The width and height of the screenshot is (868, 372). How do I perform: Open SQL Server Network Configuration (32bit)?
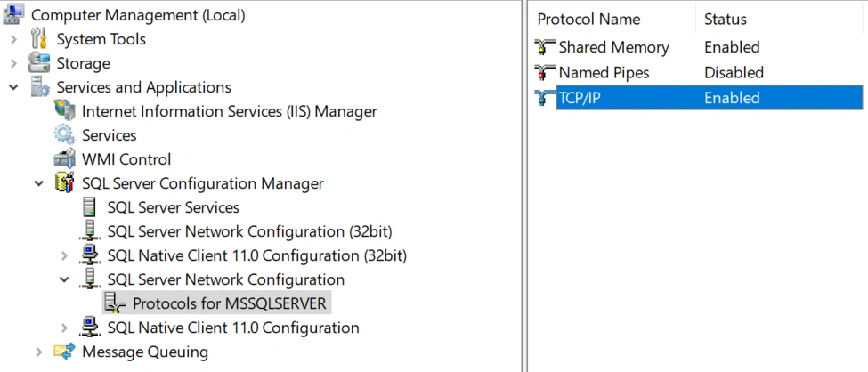(249, 231)
